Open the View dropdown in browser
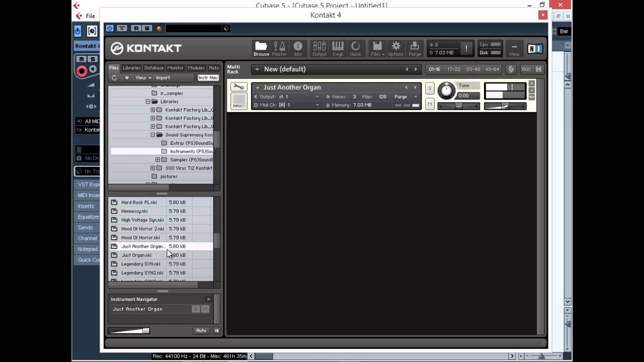The image size is (644, 362). (143, 78)
